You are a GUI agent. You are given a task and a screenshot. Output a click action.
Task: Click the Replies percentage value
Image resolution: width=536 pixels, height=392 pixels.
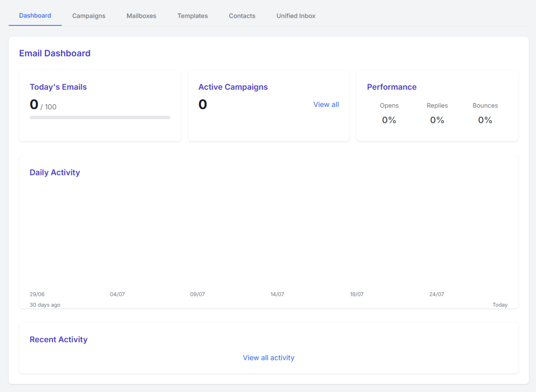click(437, 120)
